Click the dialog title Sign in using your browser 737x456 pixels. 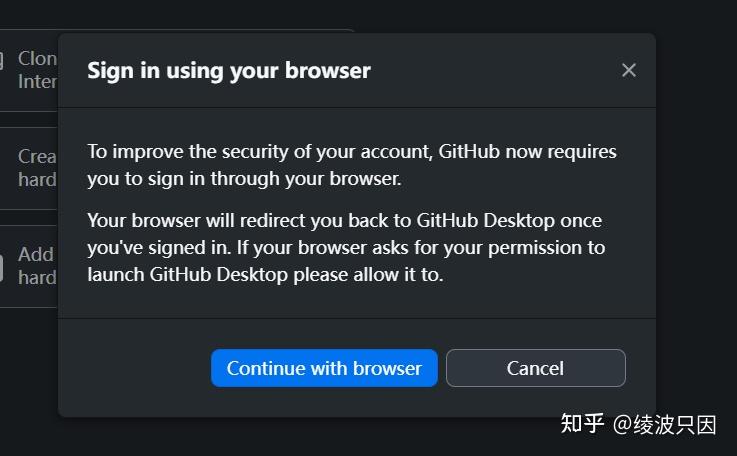point(229,71)
